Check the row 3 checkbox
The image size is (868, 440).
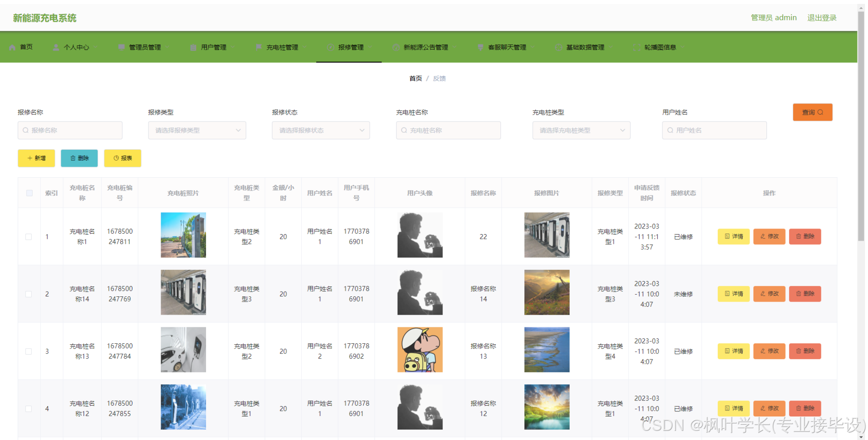click(x=29, y=352)
